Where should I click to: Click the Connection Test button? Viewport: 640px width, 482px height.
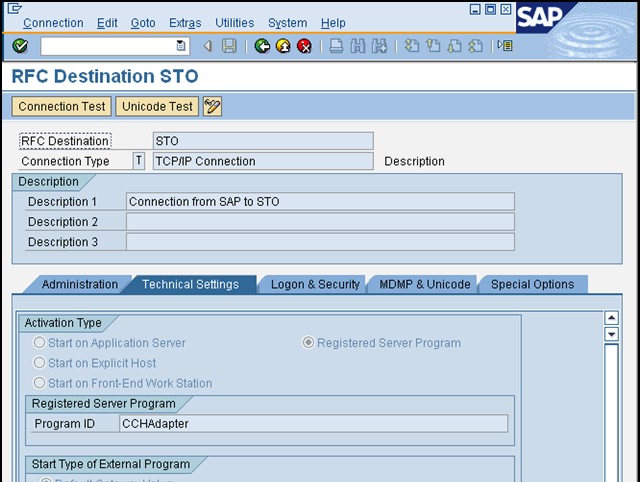(62, 106)
